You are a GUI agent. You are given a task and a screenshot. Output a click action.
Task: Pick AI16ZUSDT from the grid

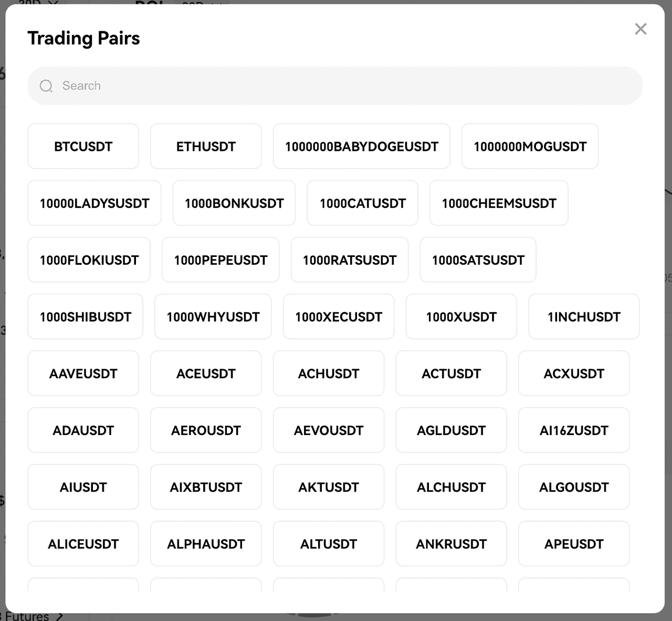(x=574, y=430)
